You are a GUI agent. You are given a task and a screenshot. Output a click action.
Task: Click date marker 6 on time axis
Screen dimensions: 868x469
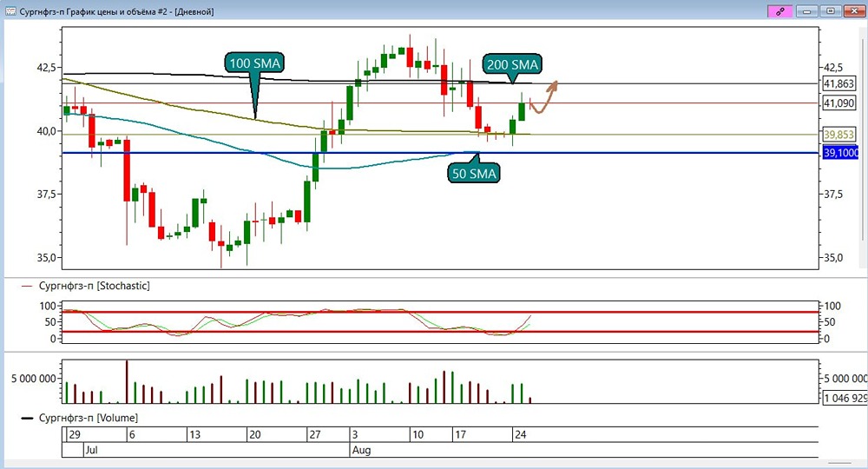point(132,434)
